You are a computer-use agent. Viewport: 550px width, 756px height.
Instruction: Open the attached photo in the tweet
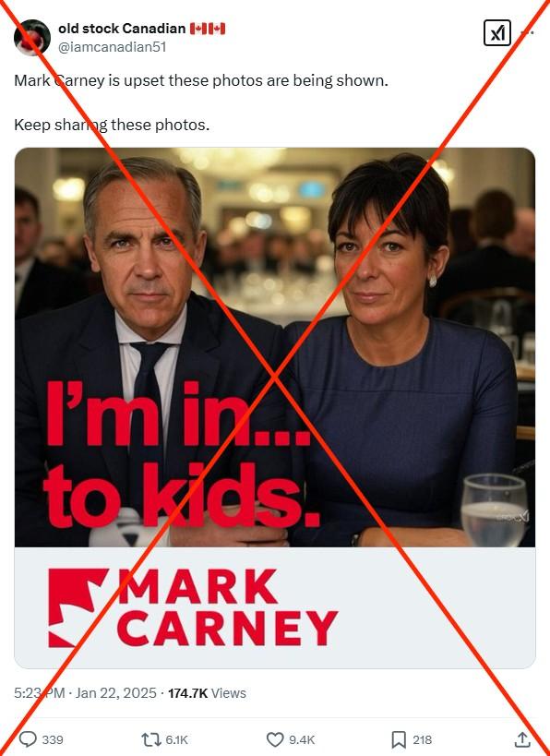tap(275, 408)
